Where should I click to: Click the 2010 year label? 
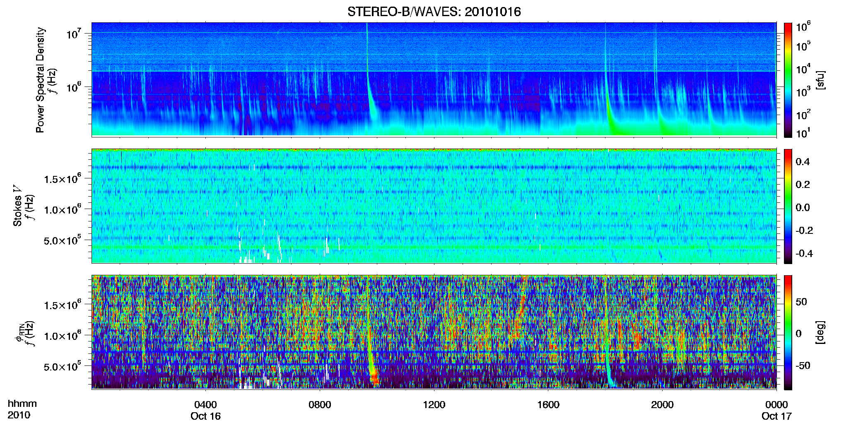[x=19, y=415]
